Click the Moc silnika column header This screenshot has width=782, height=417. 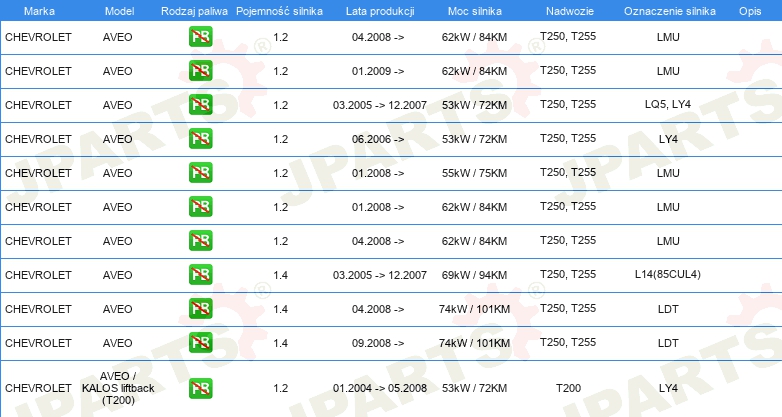(x=474, y=10)
